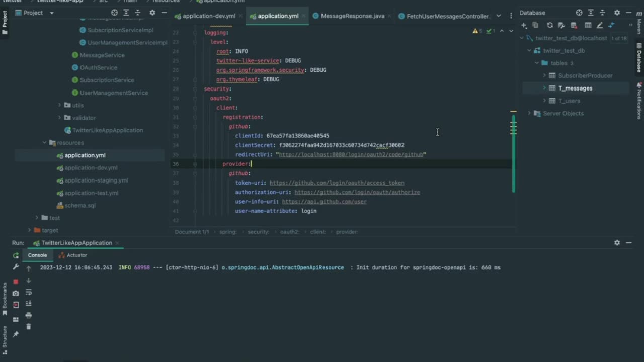The image size is (644, 362).
Task: Toggle the Project side tool window
Action: 5,22
